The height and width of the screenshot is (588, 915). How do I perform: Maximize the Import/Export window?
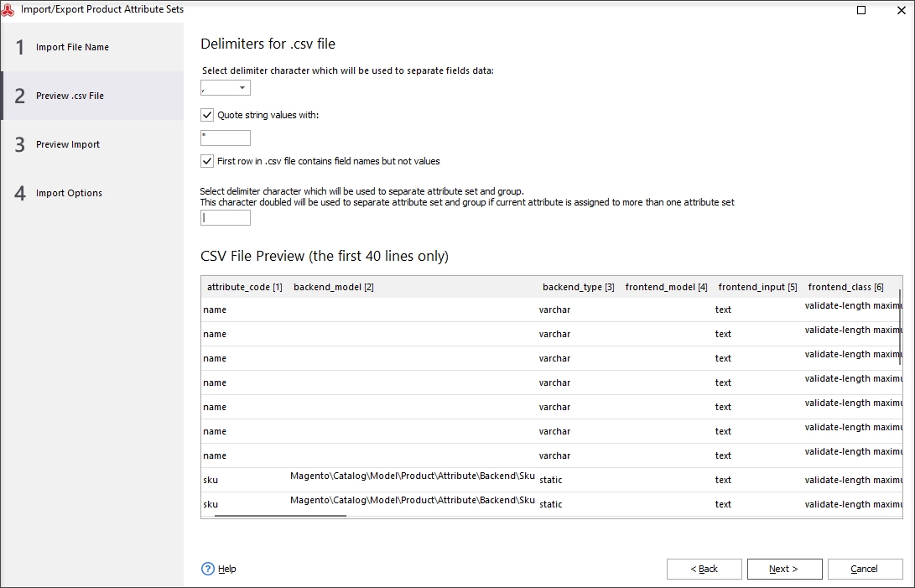click(861, 10)
